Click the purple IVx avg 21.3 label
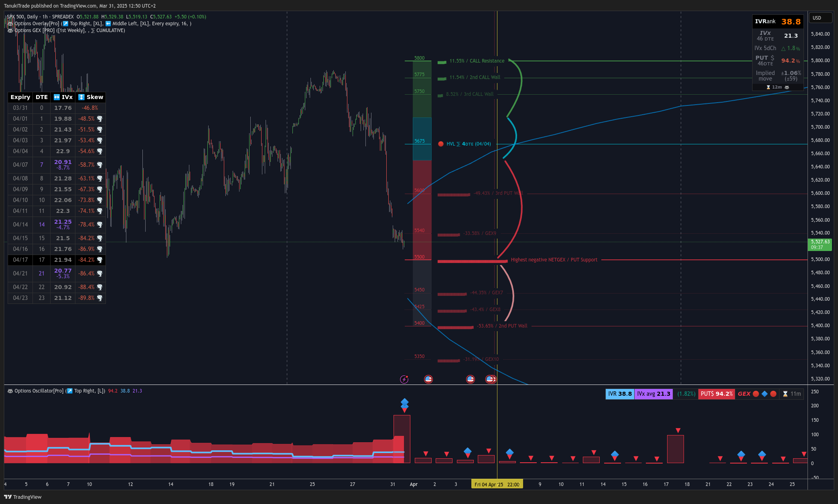 tap(653, 394)
